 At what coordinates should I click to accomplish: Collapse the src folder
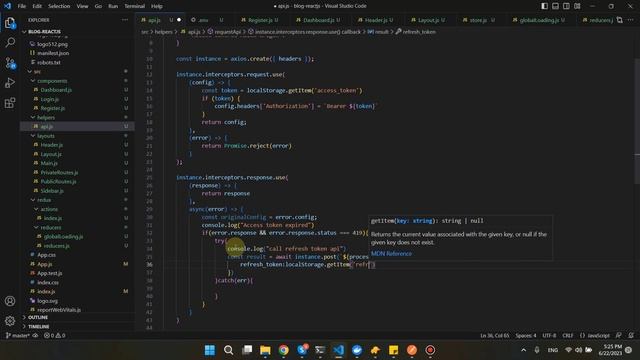78,71
